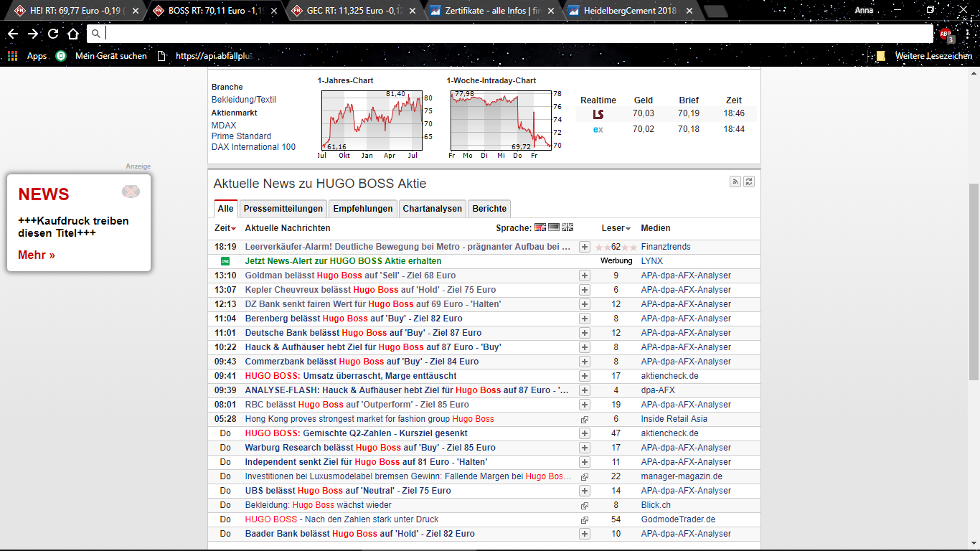Open the Apps launcher in the bookmarks bar

(11, 55)
